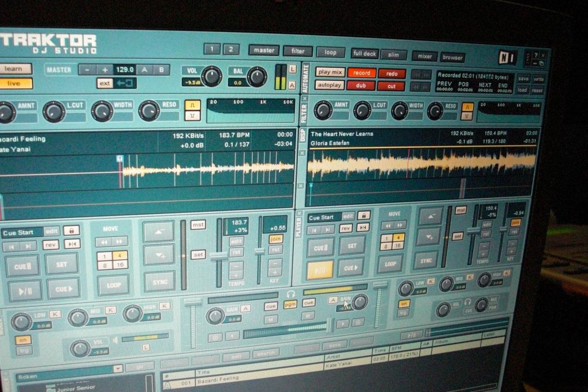Toggle the live button on
588x392 pixels.
coord(16,84)
